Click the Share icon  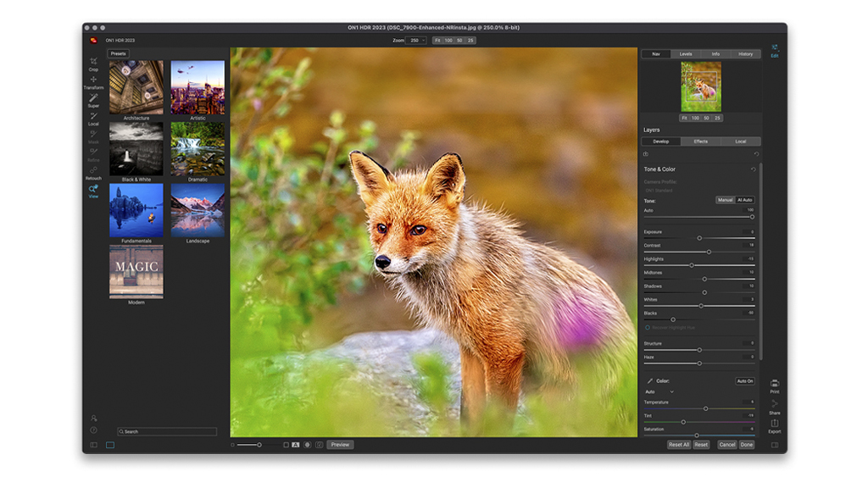775,405
